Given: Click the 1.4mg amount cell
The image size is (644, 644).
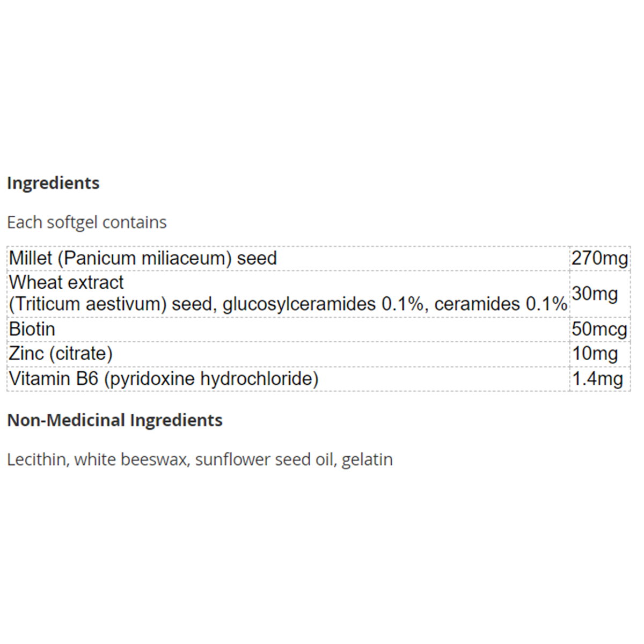Looking at the screenshot, I should [597, 378].
